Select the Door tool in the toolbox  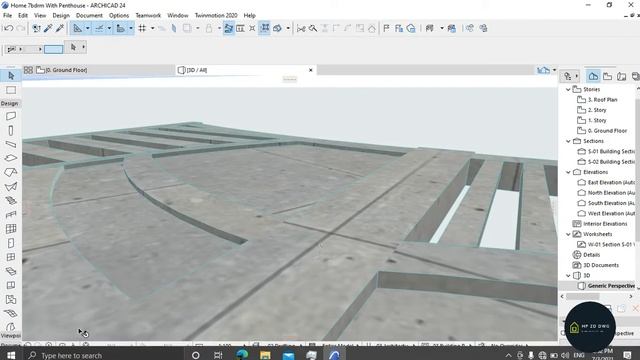coord(11,243)
